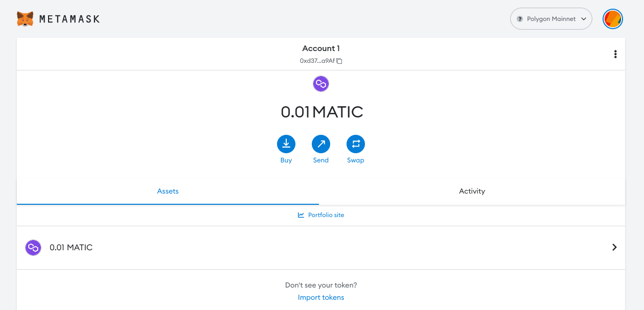Click the purple MATIC logo above balance
Screen dimensions: 644x310
[x=320, y=83]
